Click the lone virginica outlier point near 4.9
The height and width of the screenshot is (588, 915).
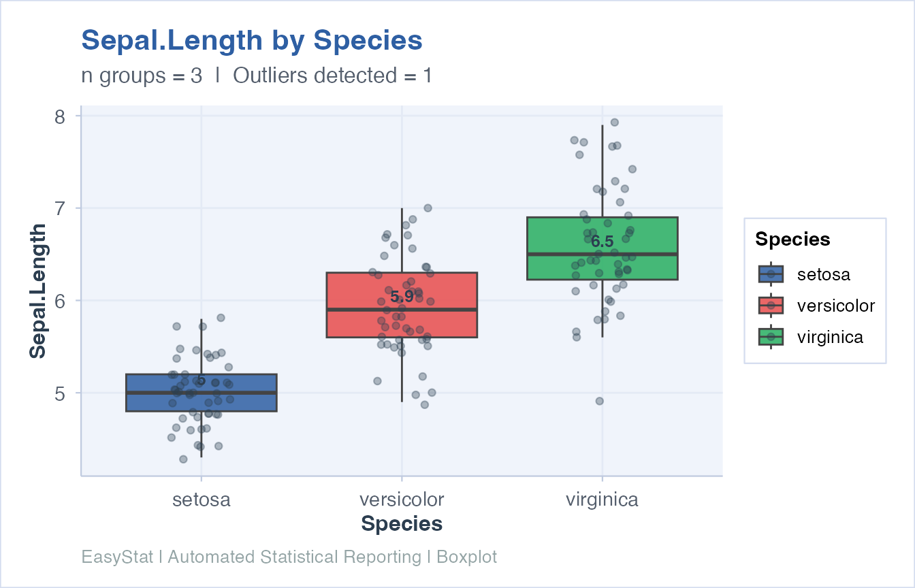coord(599,401)
